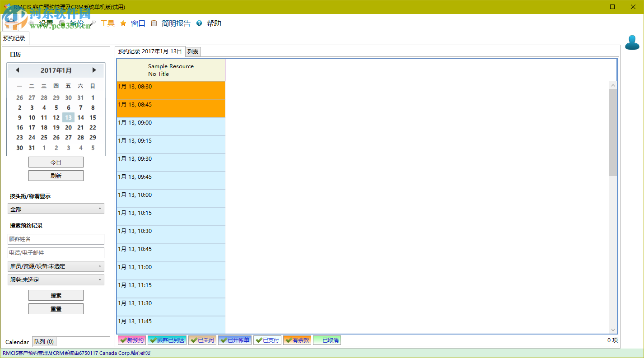Select the 1月 13, 11:30 time slot
Viewport: 644px width, 358px height.
tap(171, 307)
